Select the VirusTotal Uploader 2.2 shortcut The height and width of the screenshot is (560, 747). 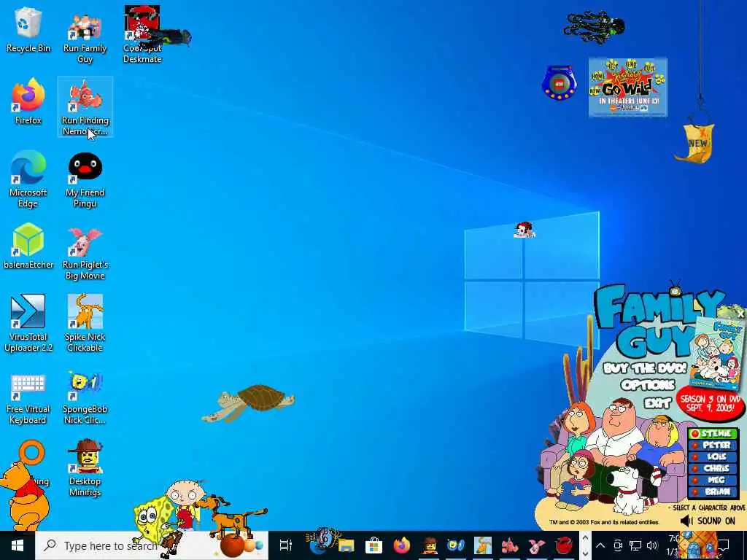click(x=28, y=324)
